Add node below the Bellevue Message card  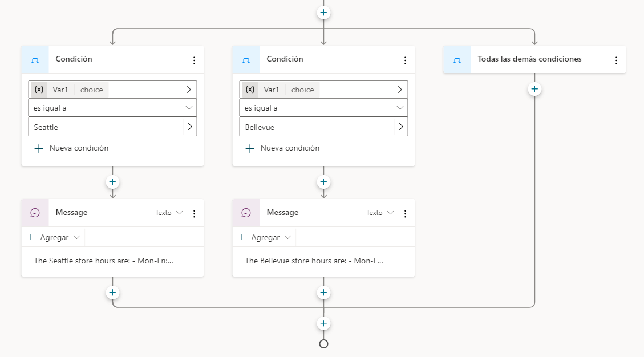coord(323,293)
